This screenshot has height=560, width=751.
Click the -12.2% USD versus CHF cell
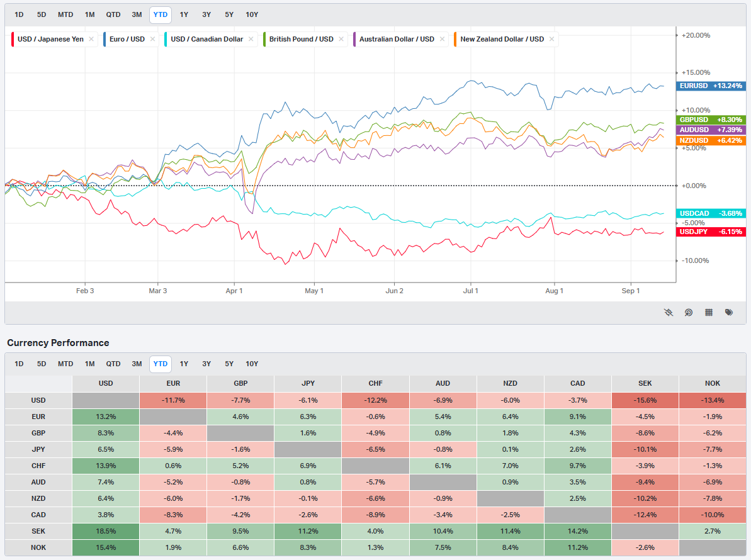pos(375,400)
